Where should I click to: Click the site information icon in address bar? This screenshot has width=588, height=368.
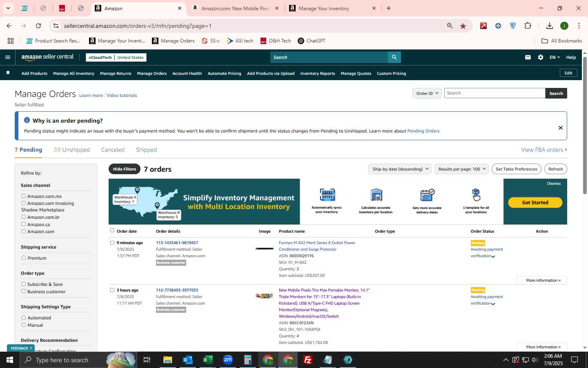click(x=56, y=26)
